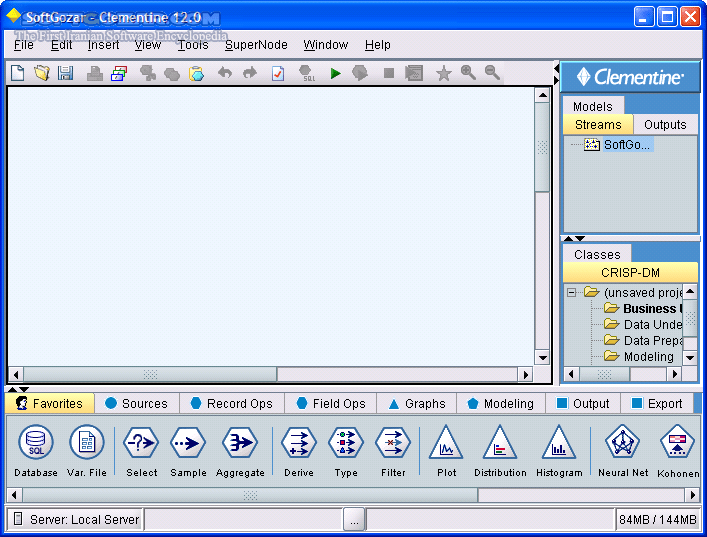Open the File menu

tap(23, 45)
